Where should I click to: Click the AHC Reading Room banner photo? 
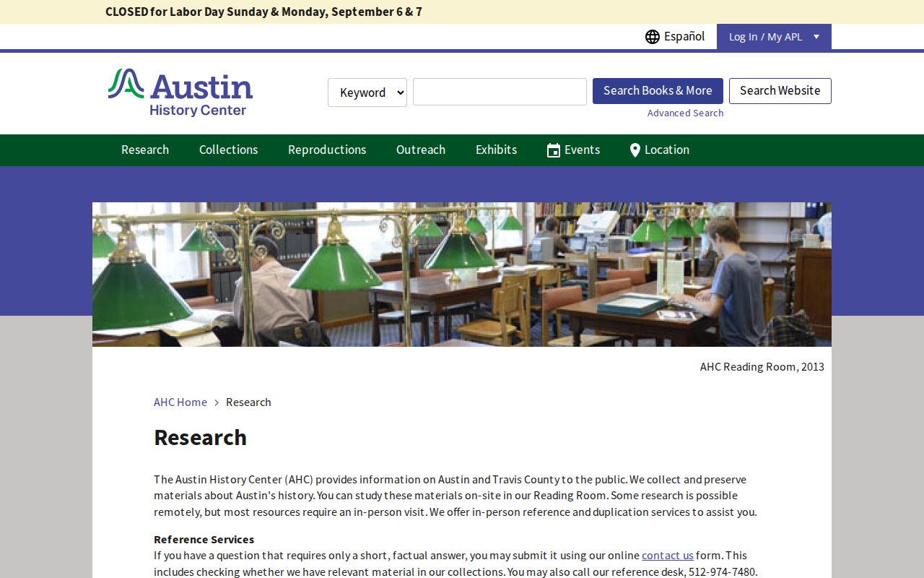coord(462,275)
